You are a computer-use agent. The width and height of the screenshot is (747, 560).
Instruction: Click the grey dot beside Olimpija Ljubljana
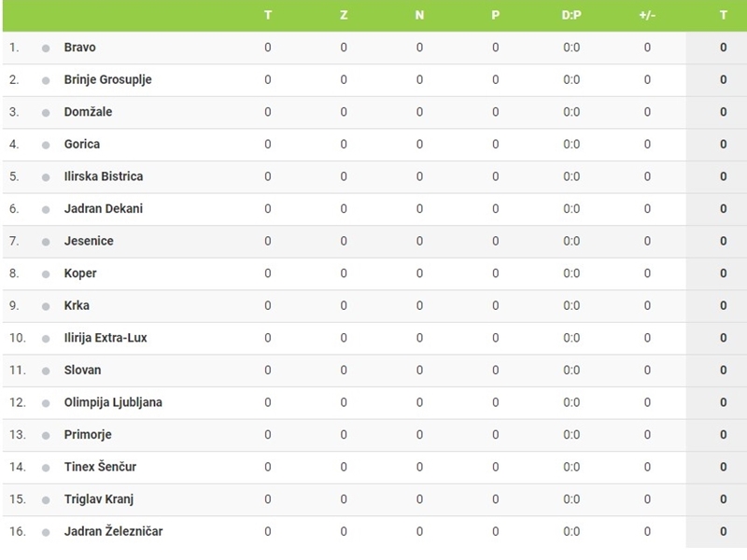[x=46, y=403]
